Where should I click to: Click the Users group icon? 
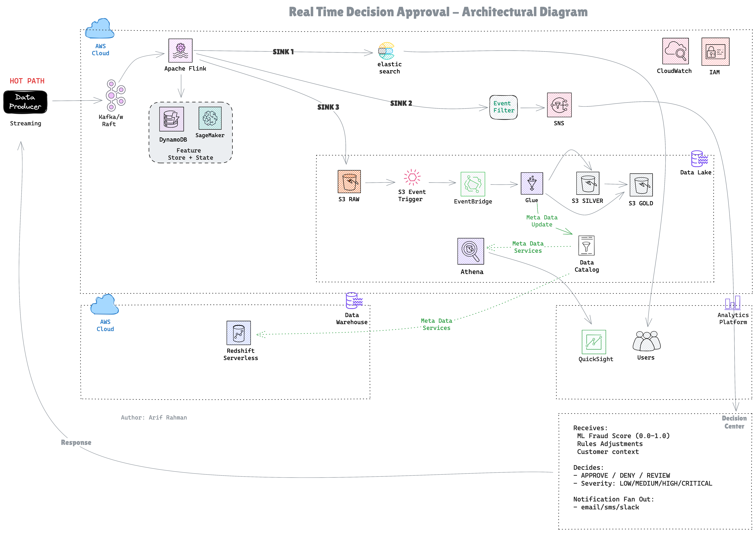[646, 341]
